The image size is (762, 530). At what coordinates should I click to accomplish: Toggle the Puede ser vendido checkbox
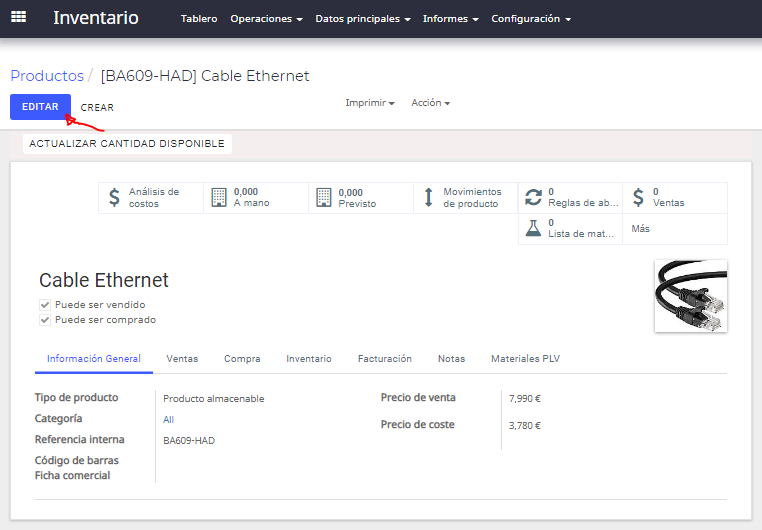(x=45, y=305)
